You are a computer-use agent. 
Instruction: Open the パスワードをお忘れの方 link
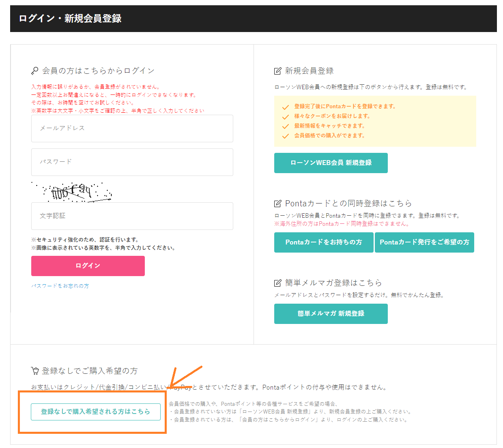(60, 286)
